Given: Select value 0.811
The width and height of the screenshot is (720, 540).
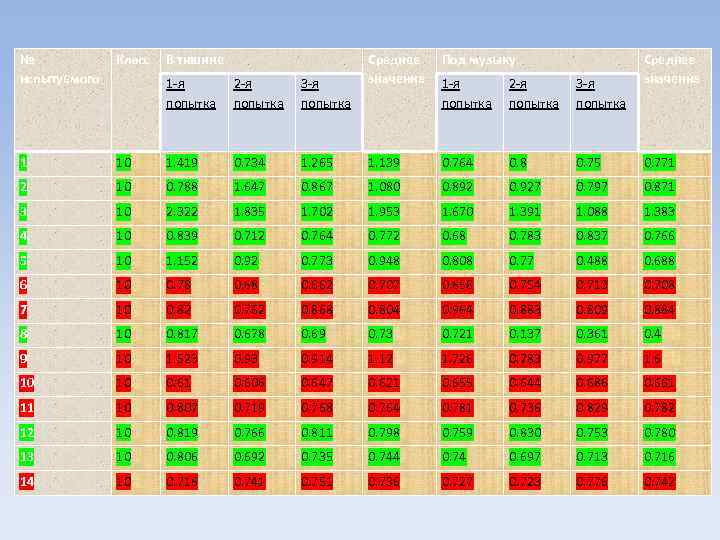Looking at the screenshot, I should pos(316,433).
